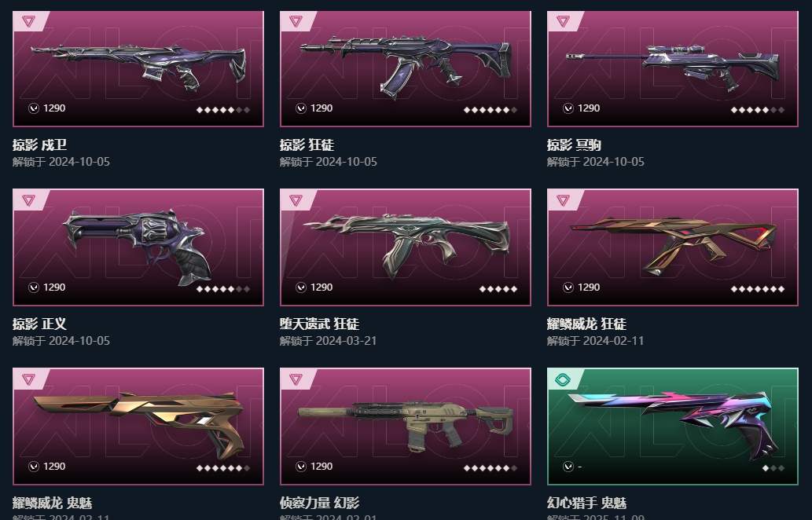The width and height of the screenshot is (812, 520).
Task: Select the 耀鳞威龙 狂徒 gold skin image
Action: (673, 244)
